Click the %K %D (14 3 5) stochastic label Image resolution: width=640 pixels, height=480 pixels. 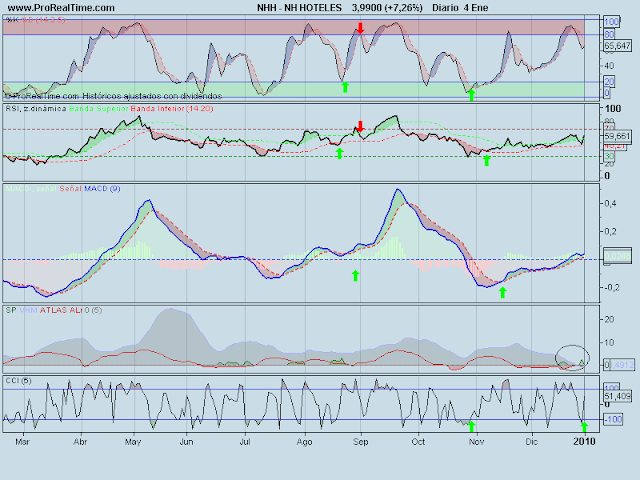coord(36,20)
